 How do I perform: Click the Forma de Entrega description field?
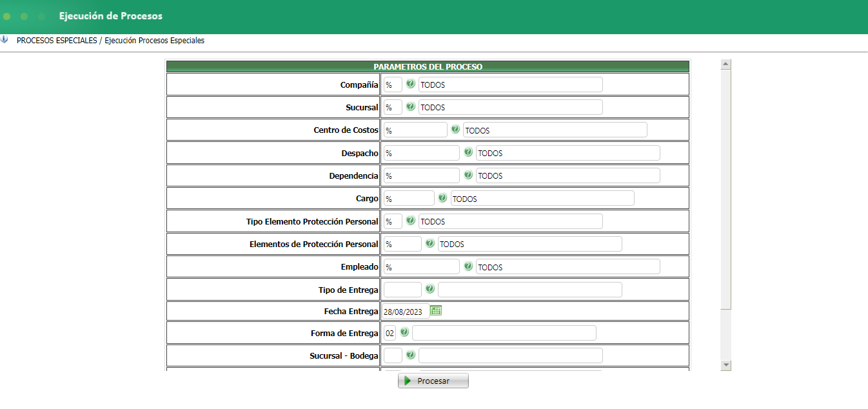tap(504, 333)
